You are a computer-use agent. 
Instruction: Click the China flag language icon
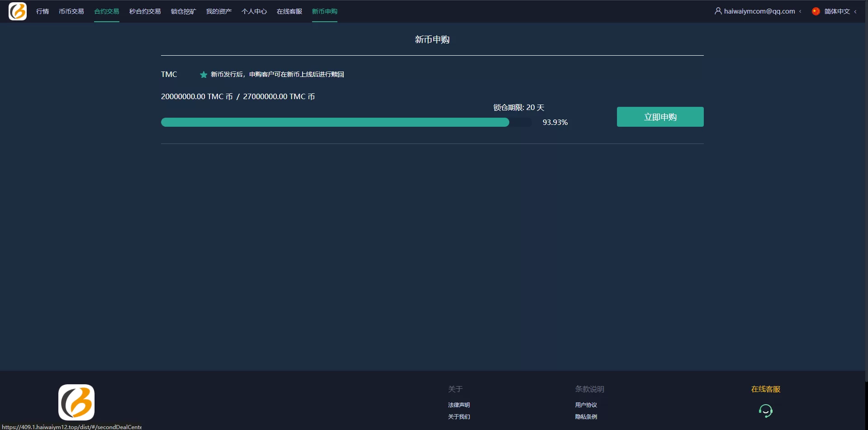pos(816,11)
